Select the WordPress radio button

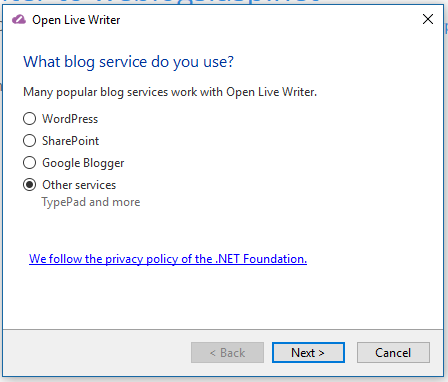coord(29,119)
